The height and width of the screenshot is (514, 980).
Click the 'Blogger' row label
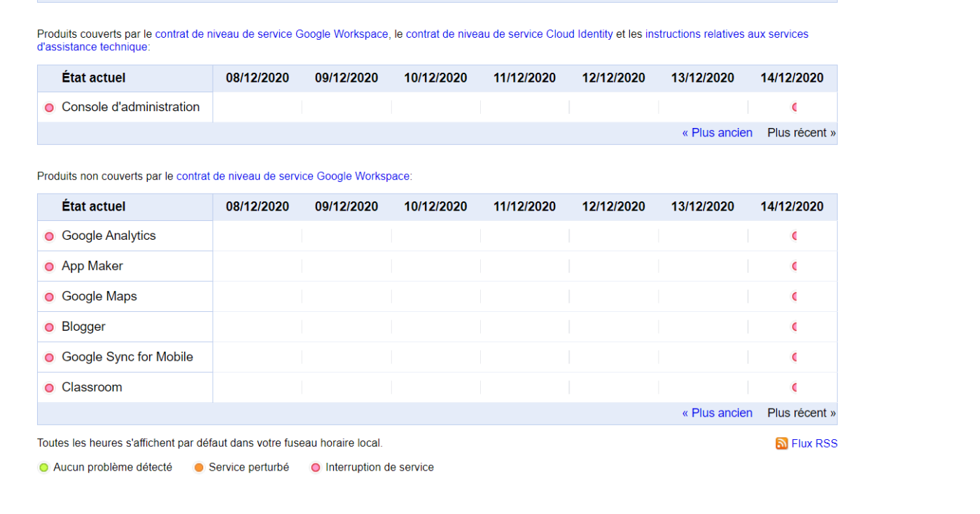pyautogui.click(x=83, y=327)
